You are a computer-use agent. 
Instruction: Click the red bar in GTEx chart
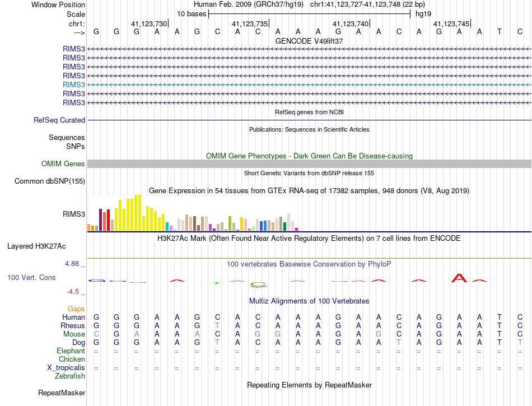pos(108,220)
